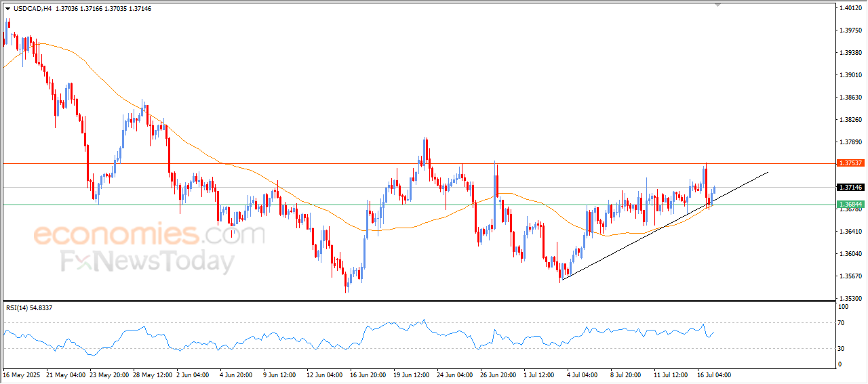
Task: Click the 1.38630 price axis label
Action: [850, 98]
